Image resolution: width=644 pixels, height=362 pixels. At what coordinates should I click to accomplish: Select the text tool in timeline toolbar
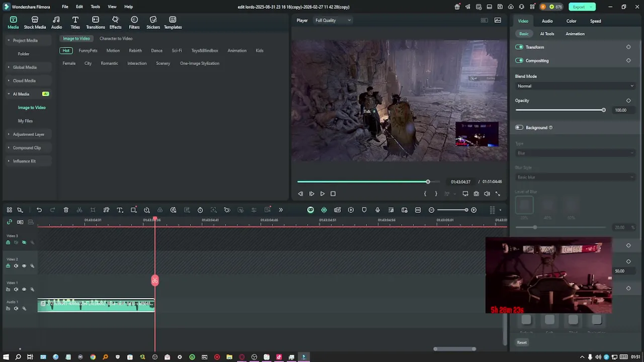120,210
